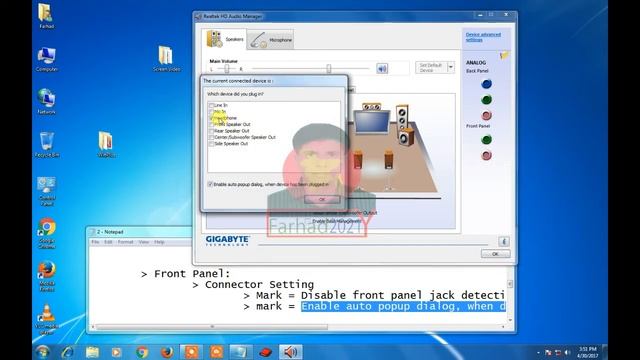The height and width of the screenshot is (360, 640).
Task: Launch VLC media player from desktop
Action: pos(47,319)
